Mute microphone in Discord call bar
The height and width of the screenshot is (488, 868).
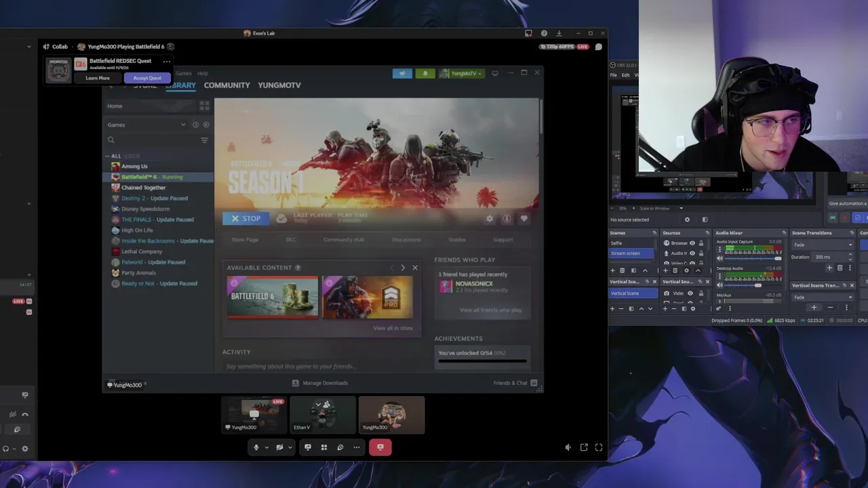point(256,447)
